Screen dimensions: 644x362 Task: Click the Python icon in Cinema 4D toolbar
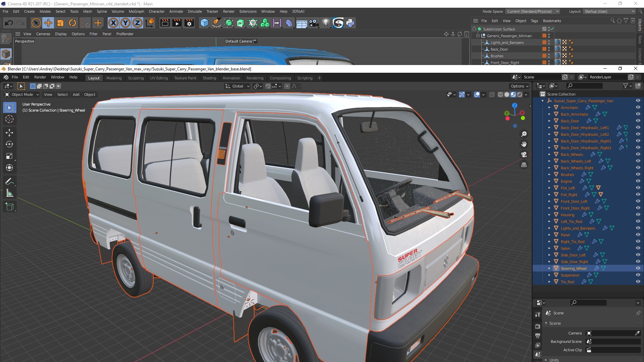tap(350, 23)
